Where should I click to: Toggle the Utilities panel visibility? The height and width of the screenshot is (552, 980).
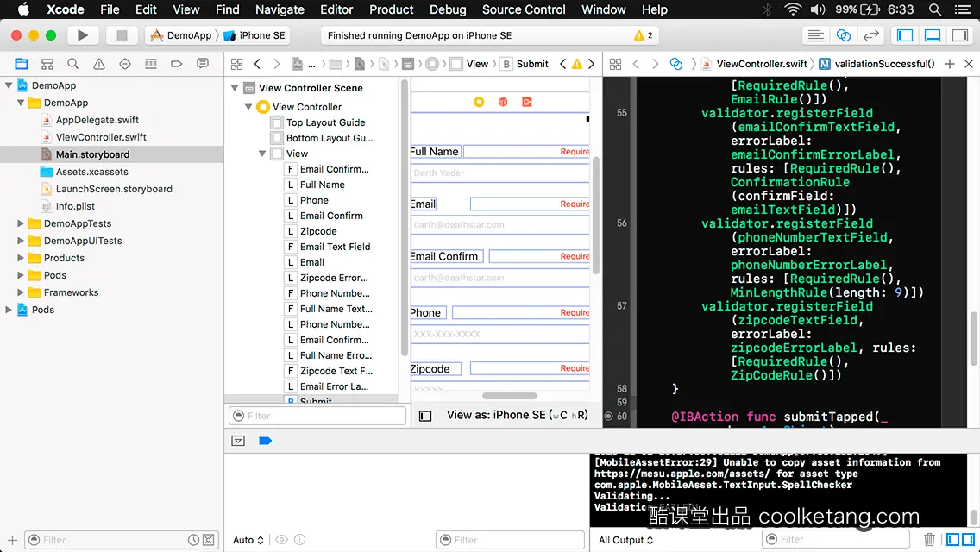click(x=960, y=35)
